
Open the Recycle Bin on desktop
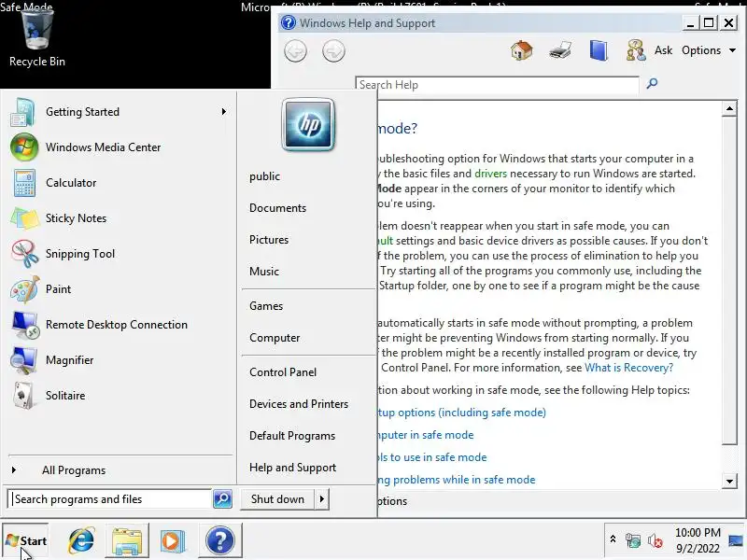[x=37, y=38]
